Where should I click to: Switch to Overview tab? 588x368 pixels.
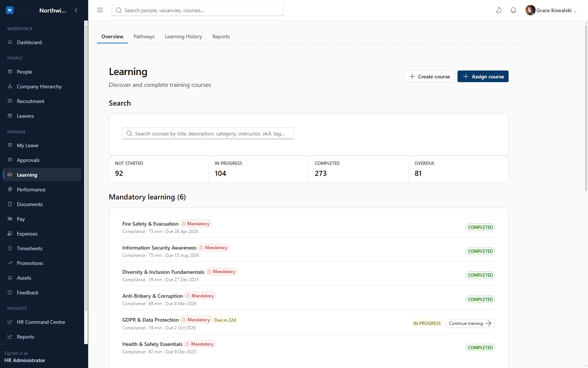point(112,36)
